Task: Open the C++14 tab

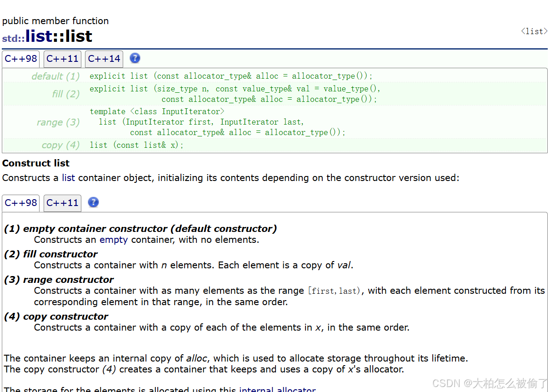Action: coord(104,59)
